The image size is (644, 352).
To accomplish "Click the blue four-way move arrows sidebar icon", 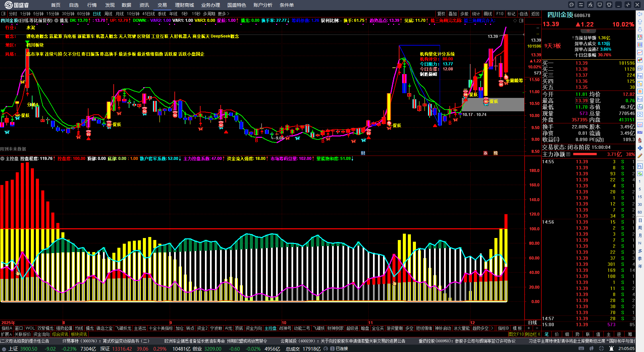I will pyautogui.click(x=640, y=148).
